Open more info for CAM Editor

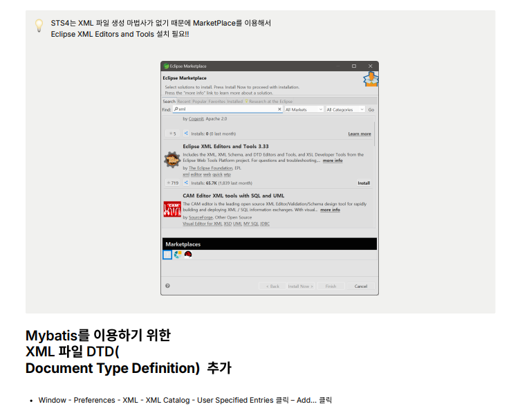330,210
